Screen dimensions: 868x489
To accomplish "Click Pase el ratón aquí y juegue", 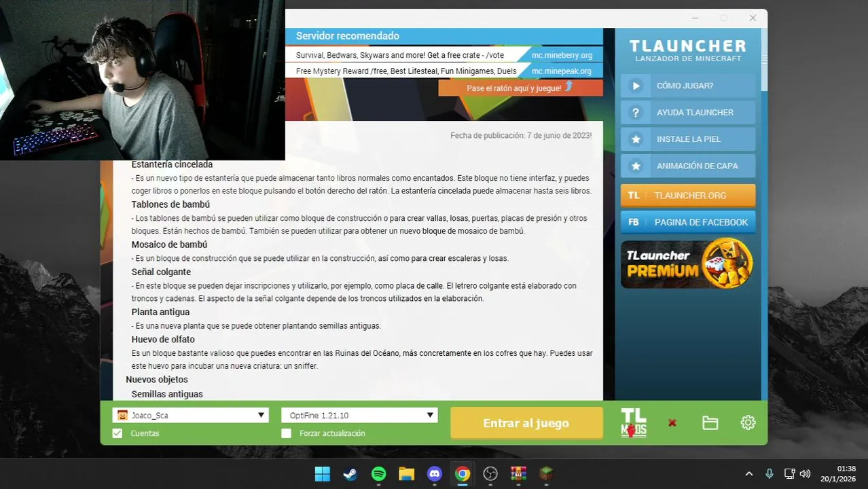I will pyautogui.click(x=520, y=88).
